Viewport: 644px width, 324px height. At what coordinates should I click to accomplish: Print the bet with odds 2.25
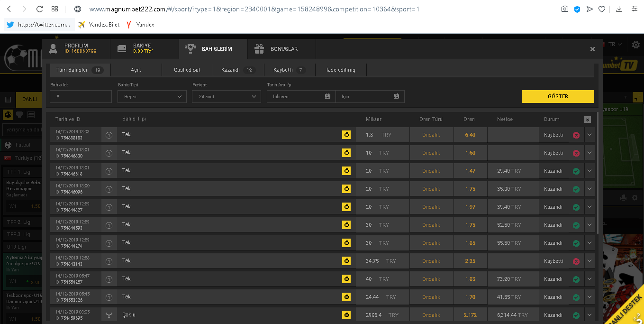coord(346,261)
